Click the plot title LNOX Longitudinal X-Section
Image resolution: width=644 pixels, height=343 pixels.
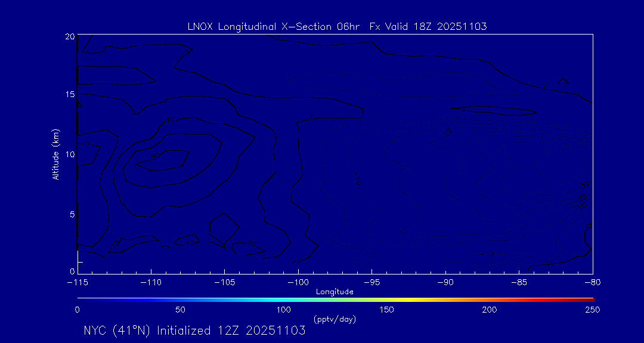(338, 26)
